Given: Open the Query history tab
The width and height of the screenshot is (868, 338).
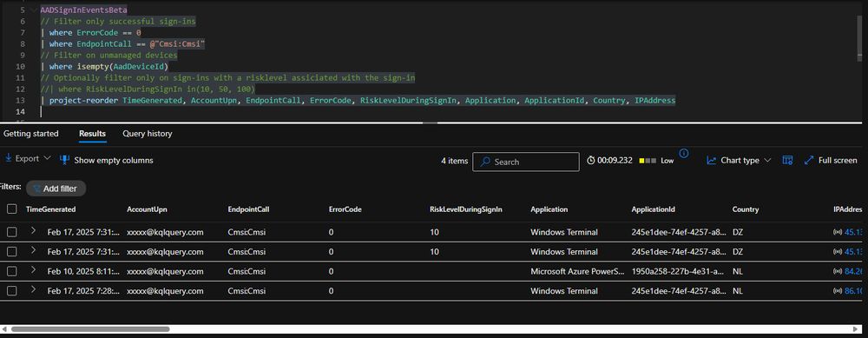Looking at the screenshot, I should [x=148, y=134].
